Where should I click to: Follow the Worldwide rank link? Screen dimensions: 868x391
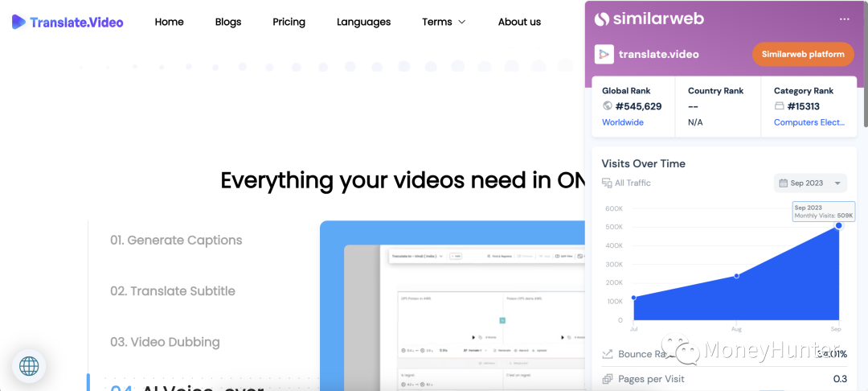pos(622,122)
